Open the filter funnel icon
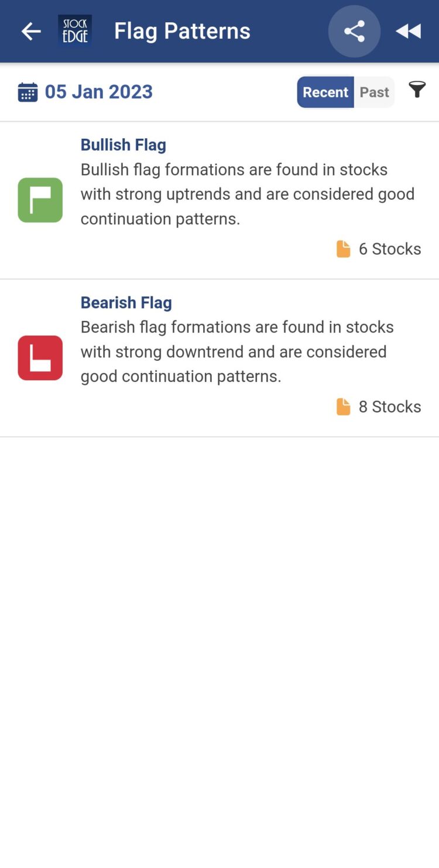Screen dimensions: 439x868 click(417, 90)
